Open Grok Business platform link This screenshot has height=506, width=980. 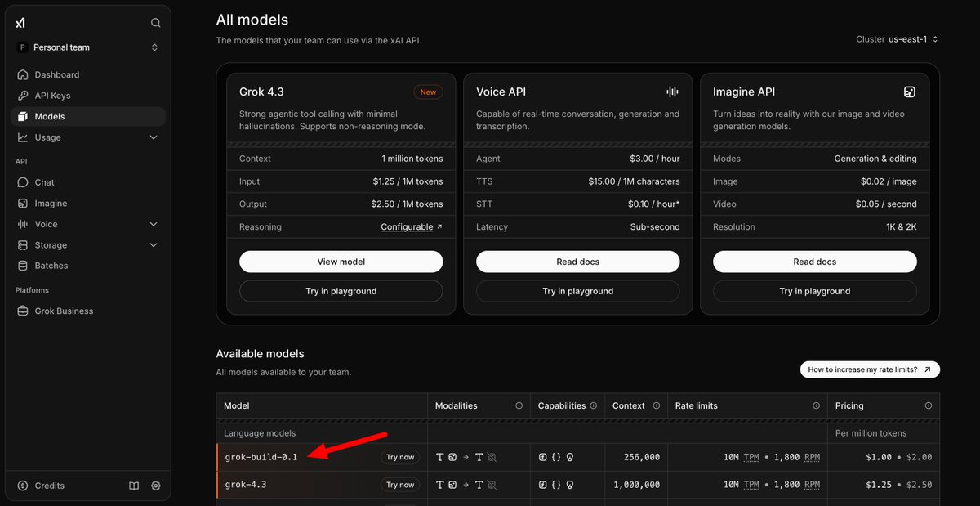(88, 311)
